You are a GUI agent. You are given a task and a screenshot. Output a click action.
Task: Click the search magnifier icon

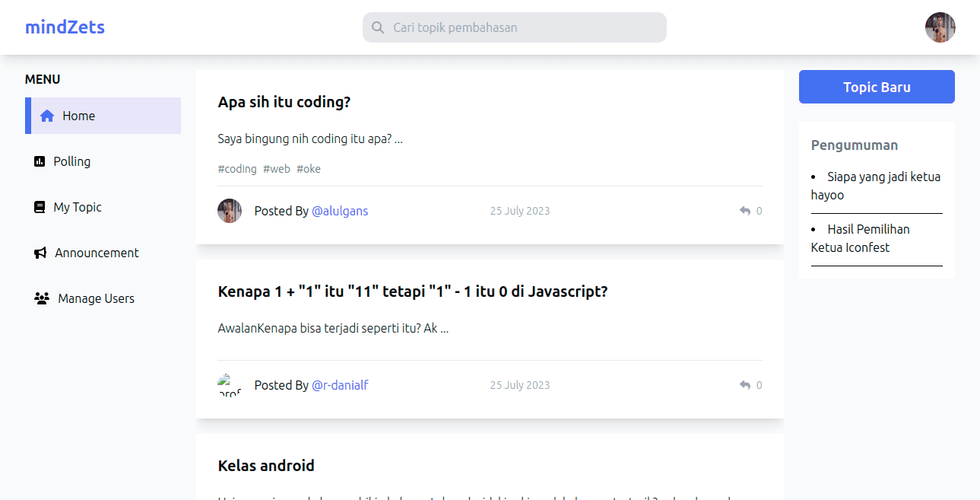click(x=378, y=27)
